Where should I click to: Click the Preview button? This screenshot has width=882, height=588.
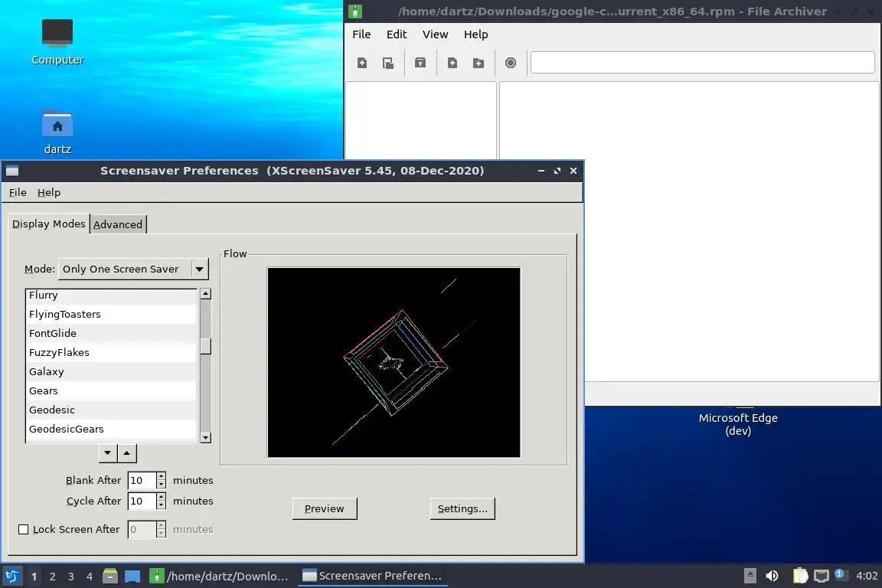point(325,508)
